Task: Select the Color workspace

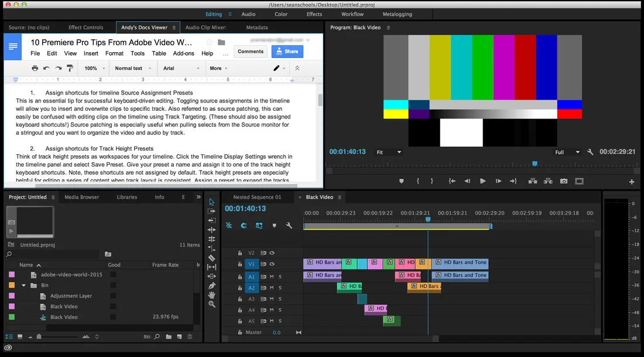Action: pos(281,14)
